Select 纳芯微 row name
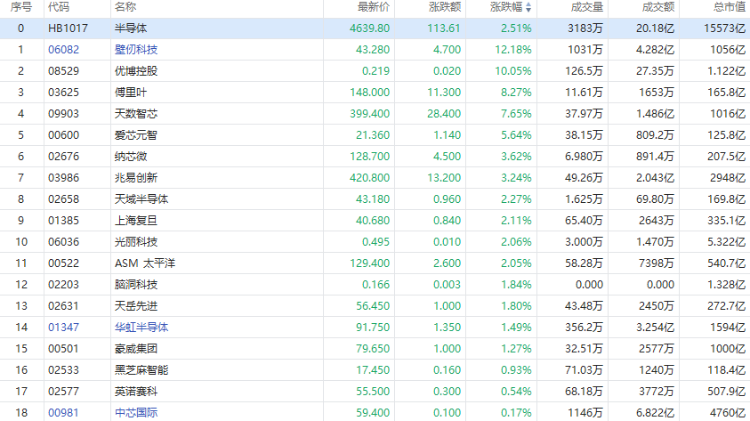Image resolution: width=750 pixels, height=421 pixels. [x=131, y=156]
